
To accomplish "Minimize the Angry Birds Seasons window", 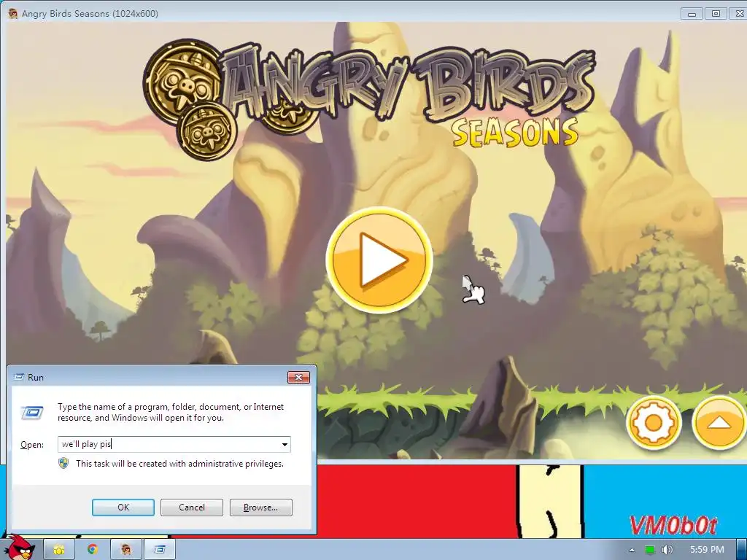I will point(692,14).
